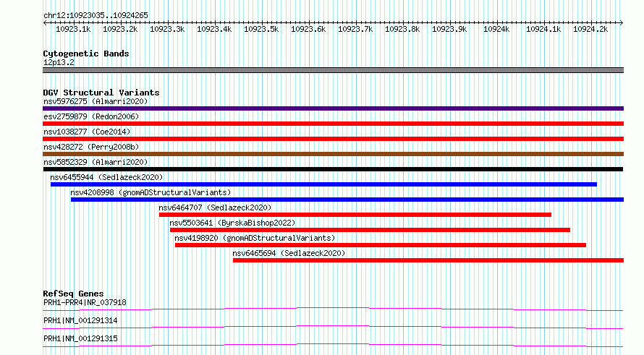The height and width of the screenshot is (355, 644).
Task: Click the Cytogenetic Bands track title
Action: (86, 54)
